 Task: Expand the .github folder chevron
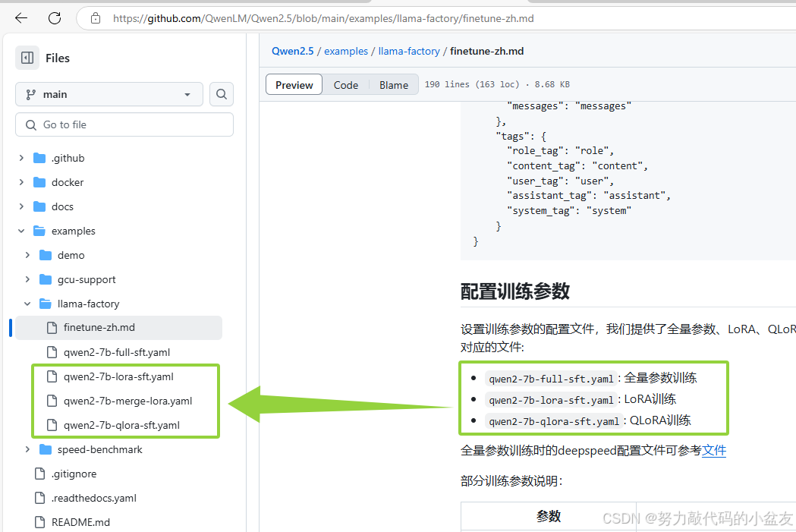pos(21,158)
